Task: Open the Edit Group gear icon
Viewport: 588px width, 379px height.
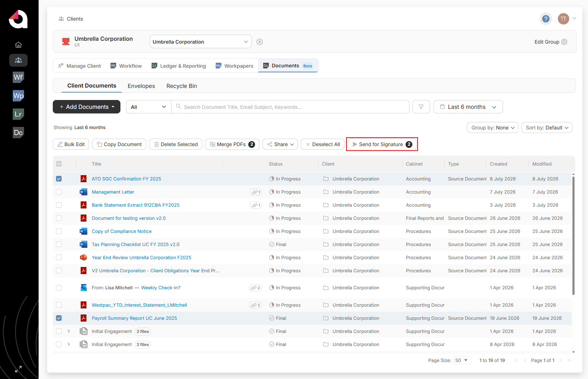Action: pyautogui.click(x=564, y=42)
